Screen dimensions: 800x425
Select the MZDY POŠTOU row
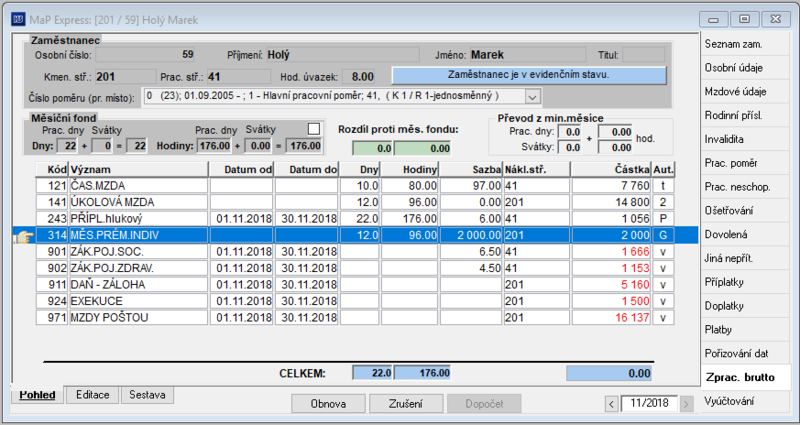[355, 317]
